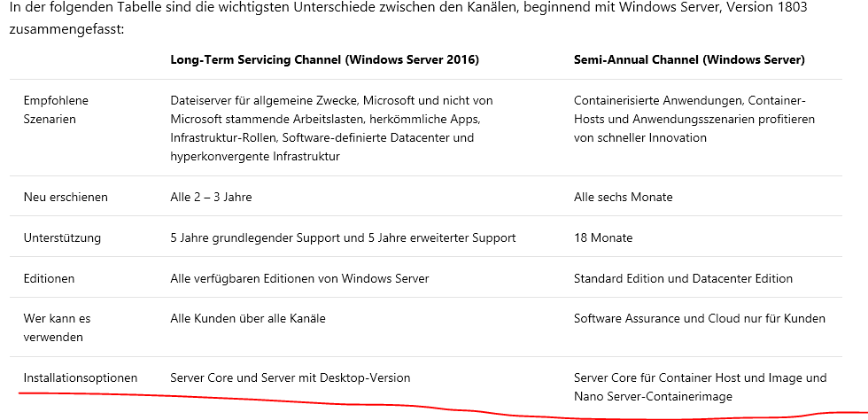Click the Neu erschienen row label
Screen dimensions: 868x420
point(65,197)
